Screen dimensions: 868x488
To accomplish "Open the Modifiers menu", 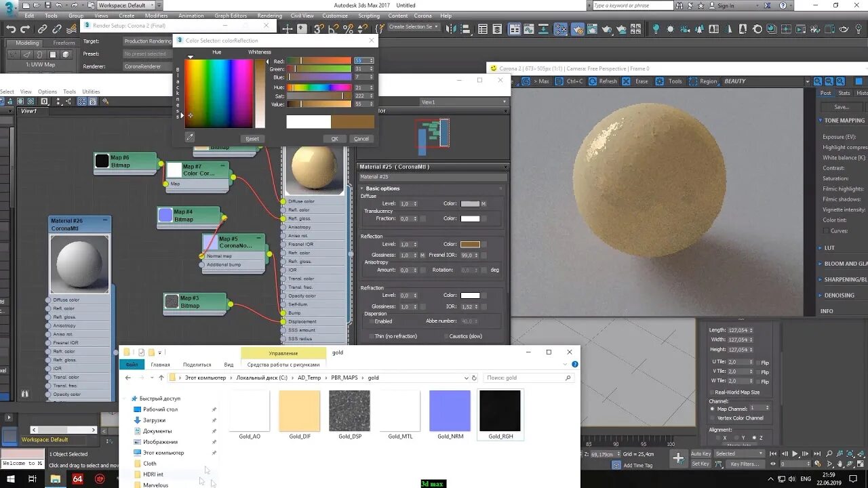I will 156,16.
